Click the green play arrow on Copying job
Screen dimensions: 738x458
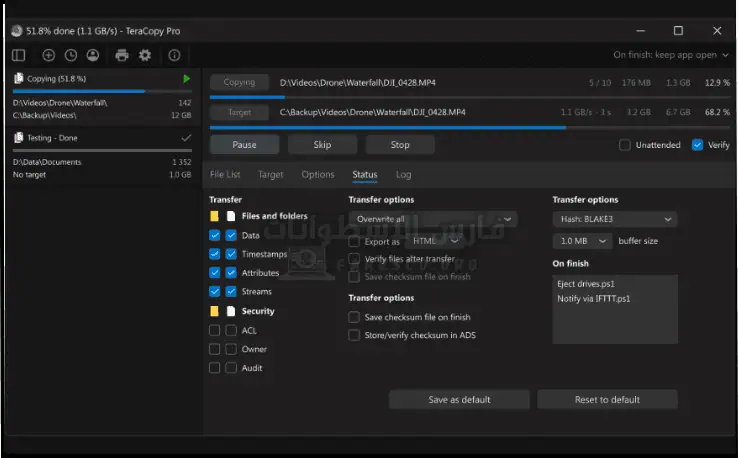click(186, 78)
